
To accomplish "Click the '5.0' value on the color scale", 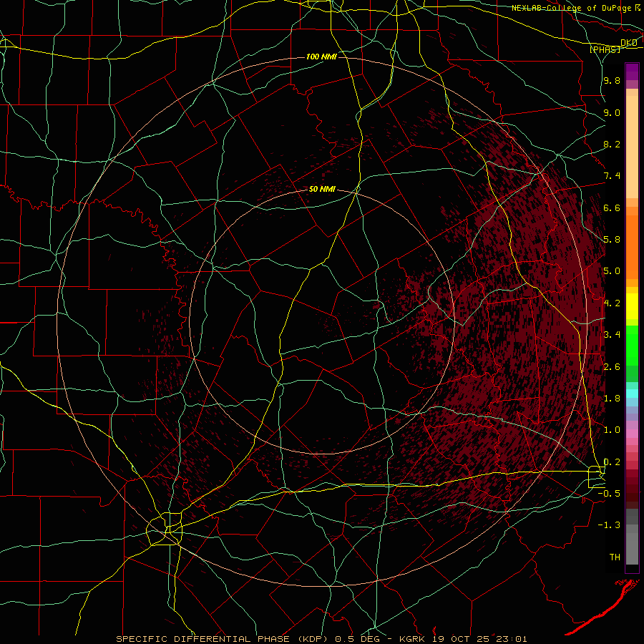I will [x=612, y=271].
